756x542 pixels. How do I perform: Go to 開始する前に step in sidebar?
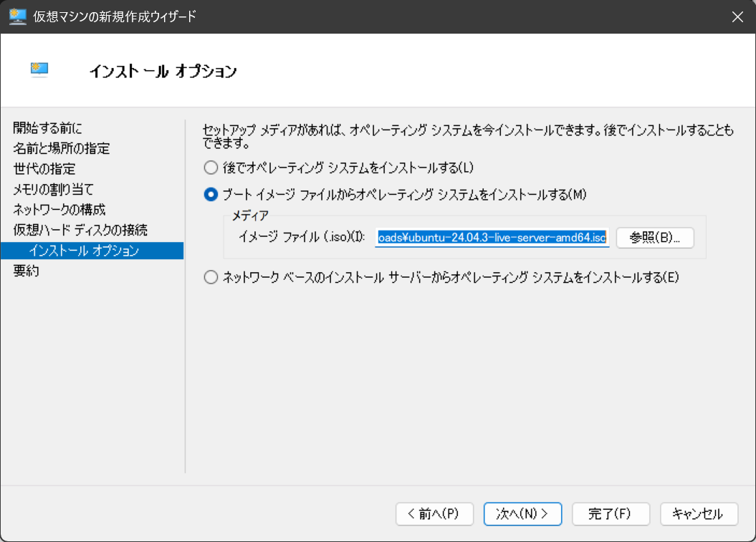(x=47, y=128)
